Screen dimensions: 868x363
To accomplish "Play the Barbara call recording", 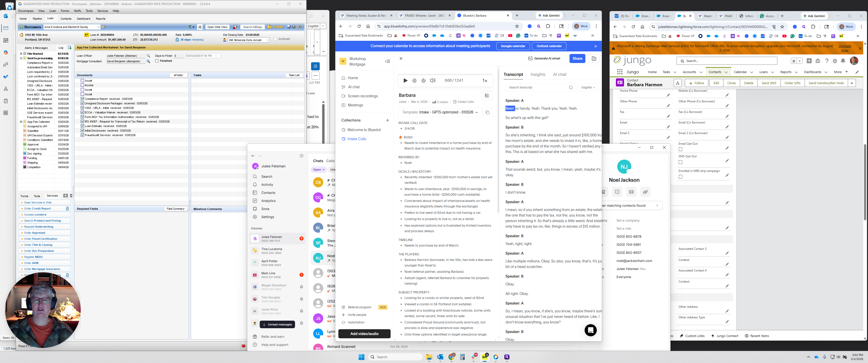I will click(x=405, y=80).
